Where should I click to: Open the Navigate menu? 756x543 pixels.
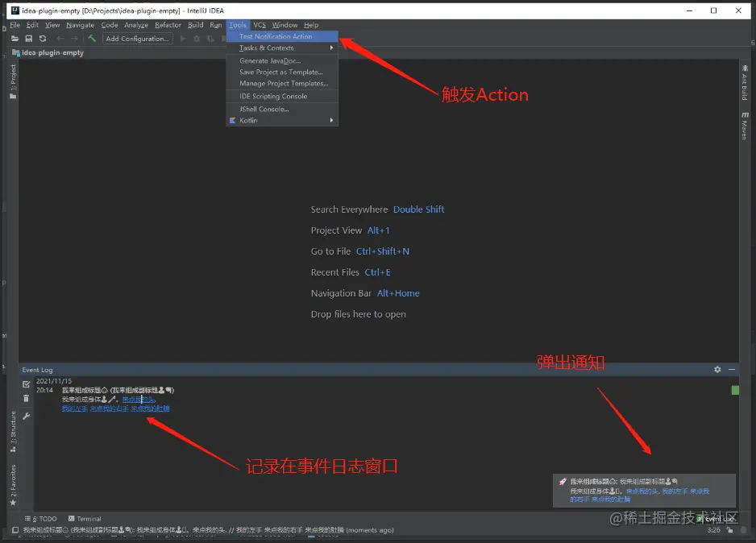[x=80, y=25]
